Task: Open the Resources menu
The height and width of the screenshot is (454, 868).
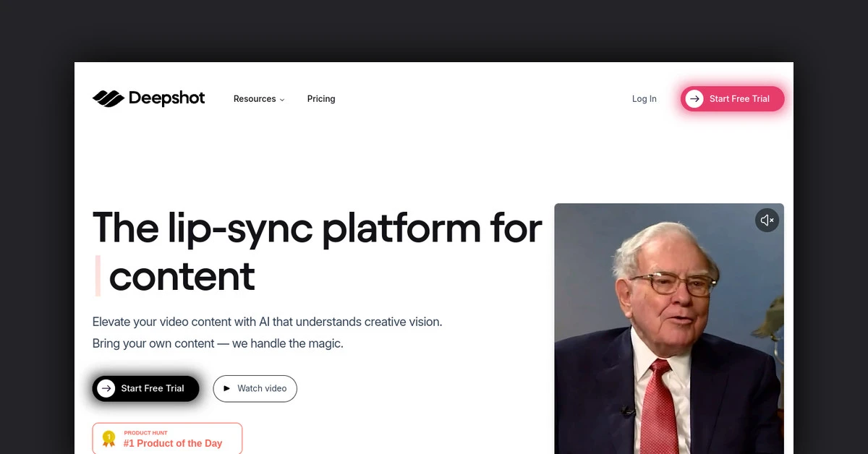Action: 255,99
